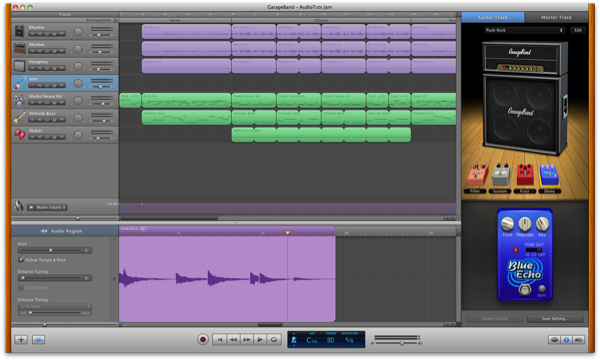Click the yellow playhead marker in editor
The image size is (600, 360).
287,232
